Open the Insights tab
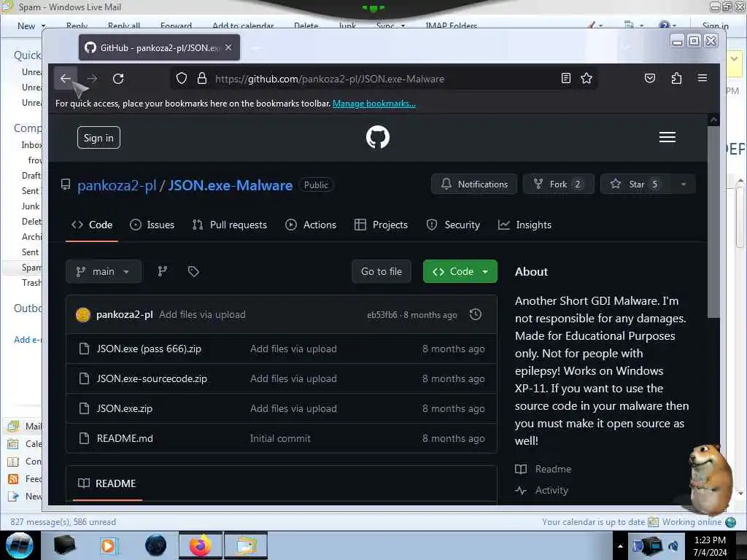The height and width of the screenshot is (560, 747). (x=525, y=225)
